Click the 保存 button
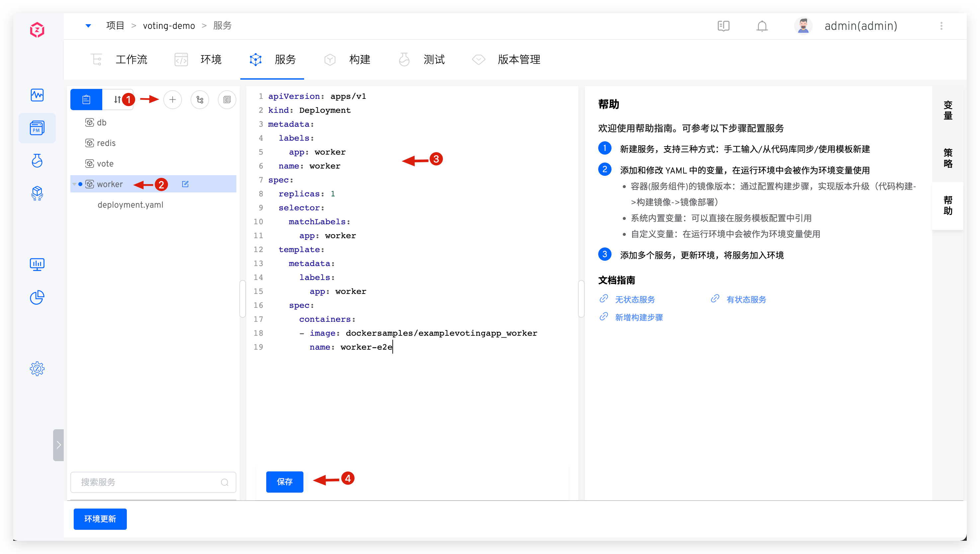The height and width of the screenshot is (554, 980). point(285,482)
